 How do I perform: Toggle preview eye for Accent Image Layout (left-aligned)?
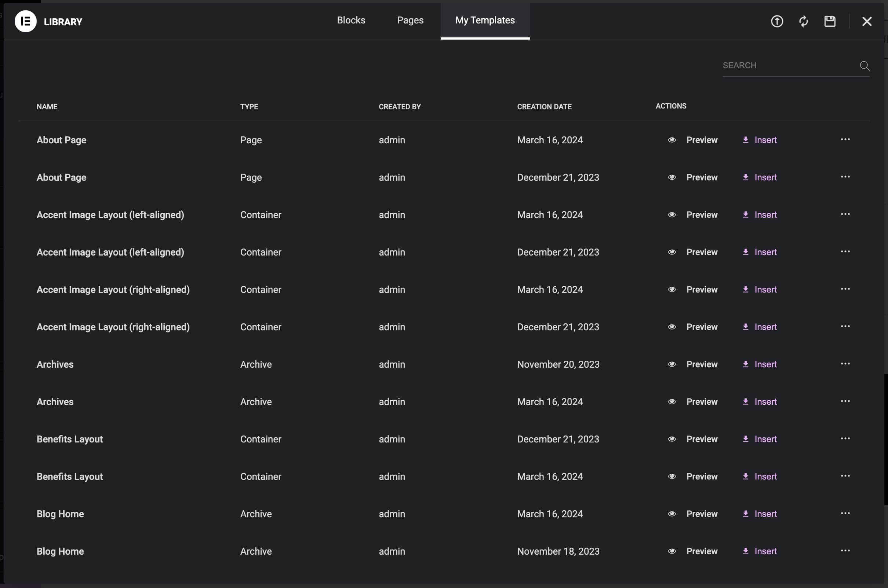coord(672,214)
